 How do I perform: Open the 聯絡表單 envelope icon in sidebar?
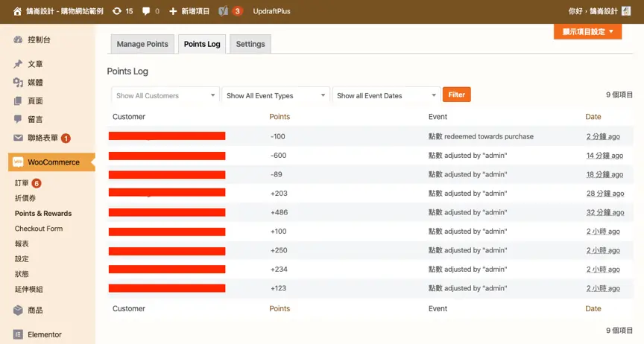[x=18, y=138]
